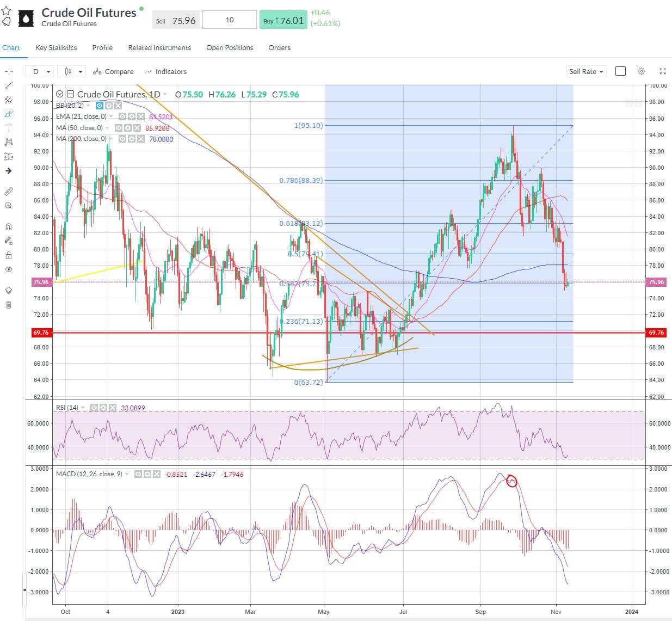
Task: Click the quantity input field showing 10
Action: click(230, 20)
